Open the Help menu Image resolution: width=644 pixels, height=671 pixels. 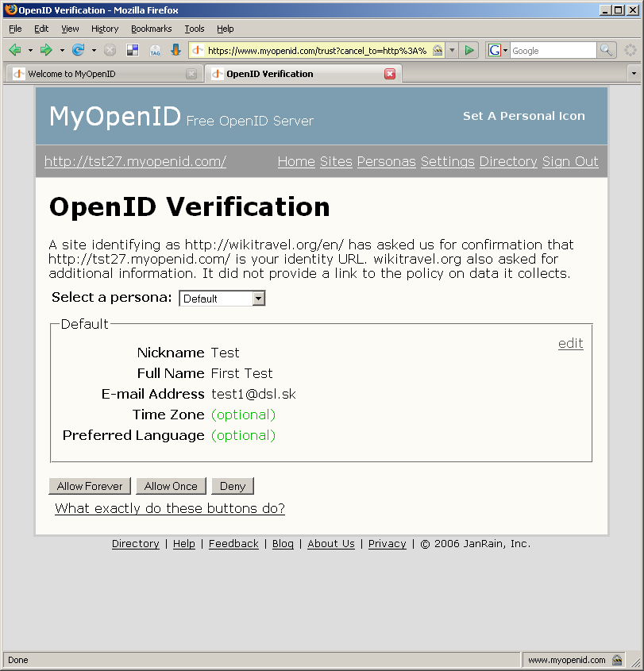[225, 29]
